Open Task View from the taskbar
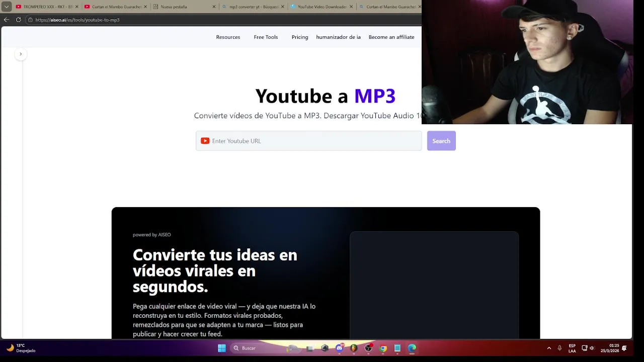 [309, 348]
